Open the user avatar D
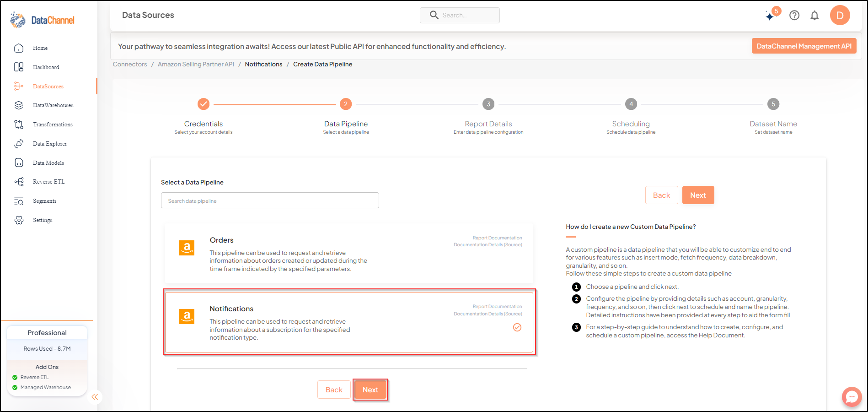The image size is (868, 412). point(840,15)
